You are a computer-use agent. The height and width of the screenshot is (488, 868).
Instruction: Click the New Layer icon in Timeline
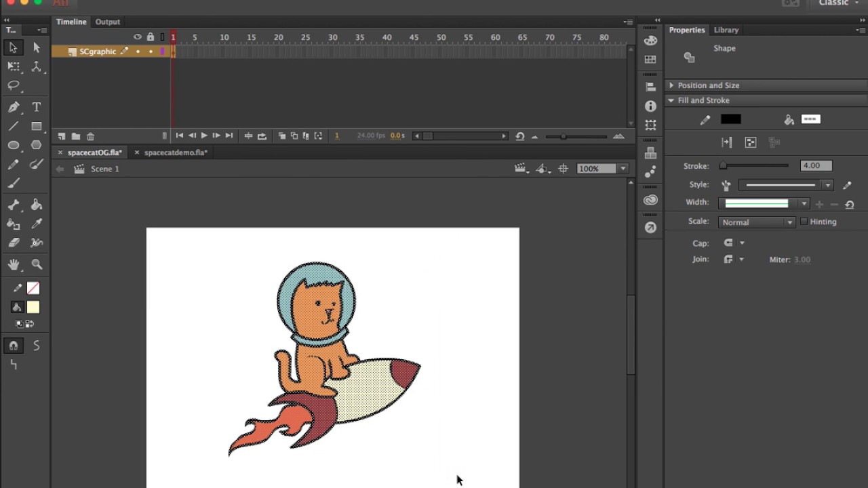(x=62, y=136)
